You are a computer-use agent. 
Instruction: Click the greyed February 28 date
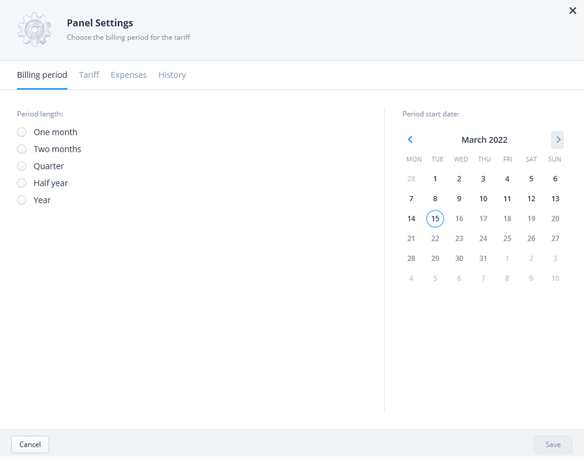[411, 179]
